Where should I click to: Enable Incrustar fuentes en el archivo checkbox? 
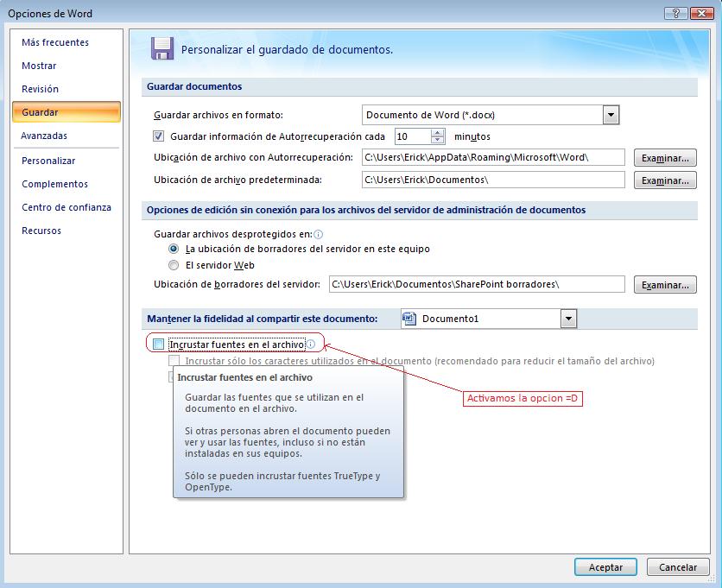tap(159, 344)
